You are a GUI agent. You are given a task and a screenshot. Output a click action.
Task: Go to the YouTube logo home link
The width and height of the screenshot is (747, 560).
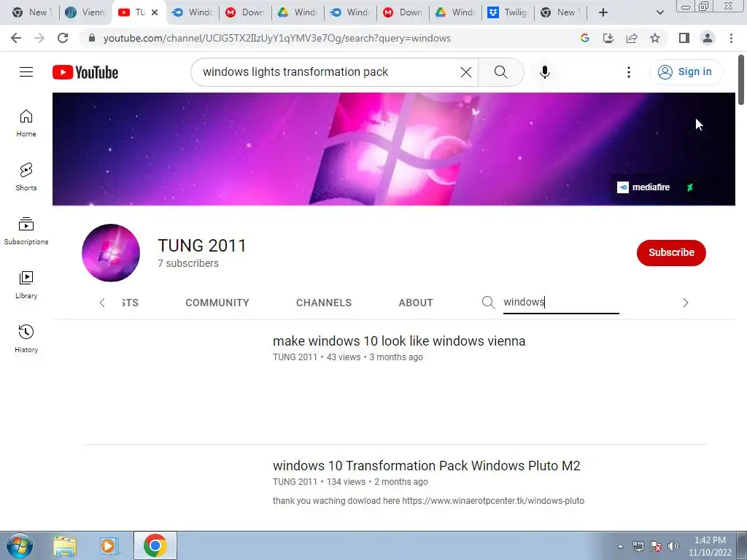(x=85, y=72)
